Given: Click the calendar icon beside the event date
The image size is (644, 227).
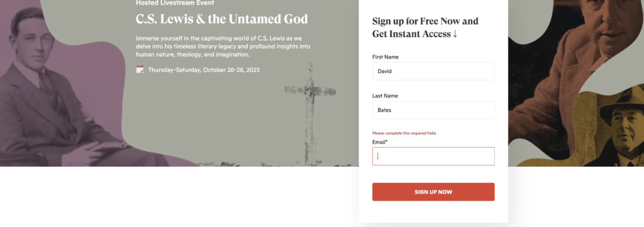Looking at the screenshot, I should point(140,69).
